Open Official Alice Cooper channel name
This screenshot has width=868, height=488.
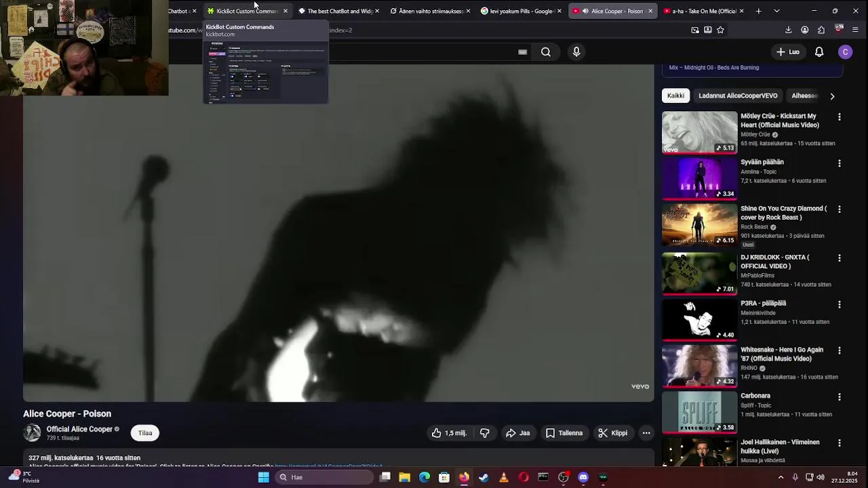pyautogui.click(x=79, y=429)
